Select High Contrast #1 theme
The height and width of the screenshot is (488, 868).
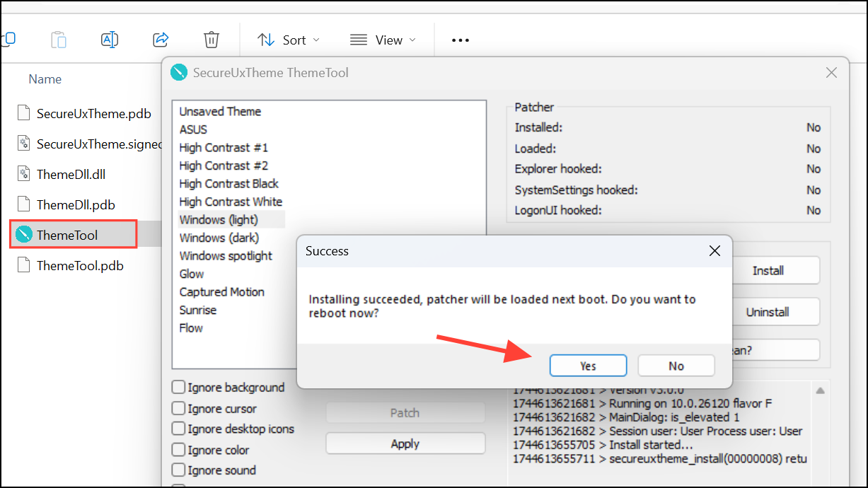pos(224,148)
